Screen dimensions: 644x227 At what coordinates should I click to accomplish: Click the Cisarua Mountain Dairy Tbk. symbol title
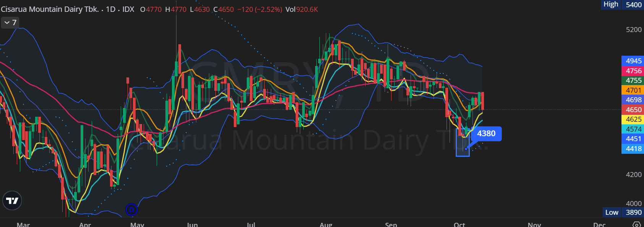[50, 9]
